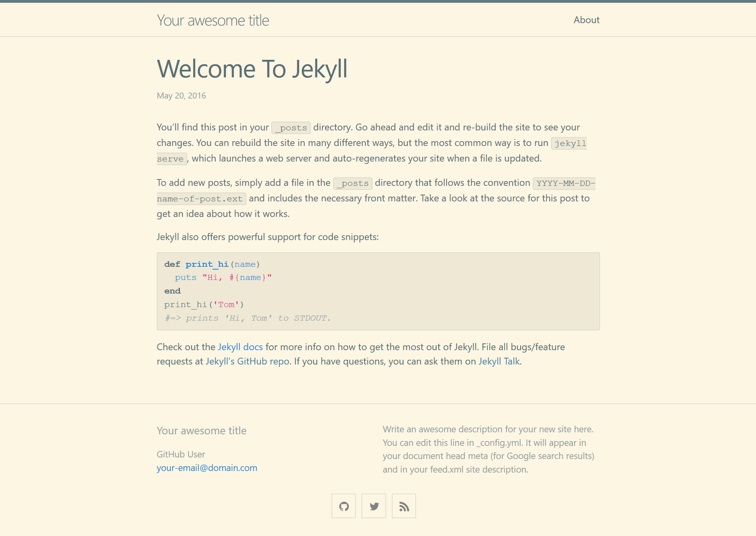
Task: Click the 'jekyll' inline code snippet
Action: pyautogui.click(x=569, y=143)
